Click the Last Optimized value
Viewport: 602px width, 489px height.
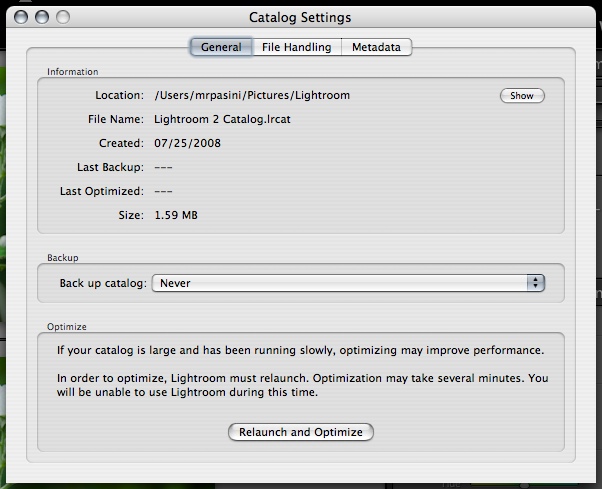[166, 191]
